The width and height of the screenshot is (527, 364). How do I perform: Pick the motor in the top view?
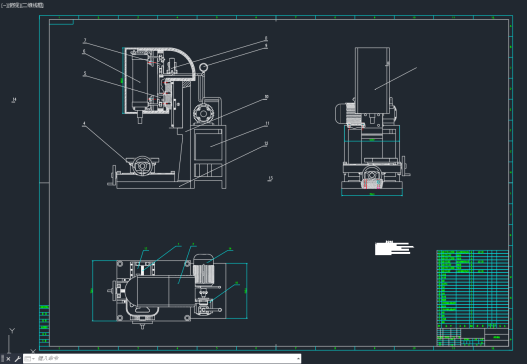coord(204,271)
